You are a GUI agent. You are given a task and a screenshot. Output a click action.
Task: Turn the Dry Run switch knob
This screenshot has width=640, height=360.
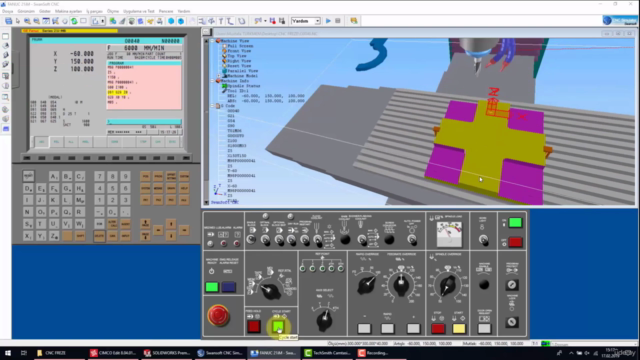click(291, 240)
